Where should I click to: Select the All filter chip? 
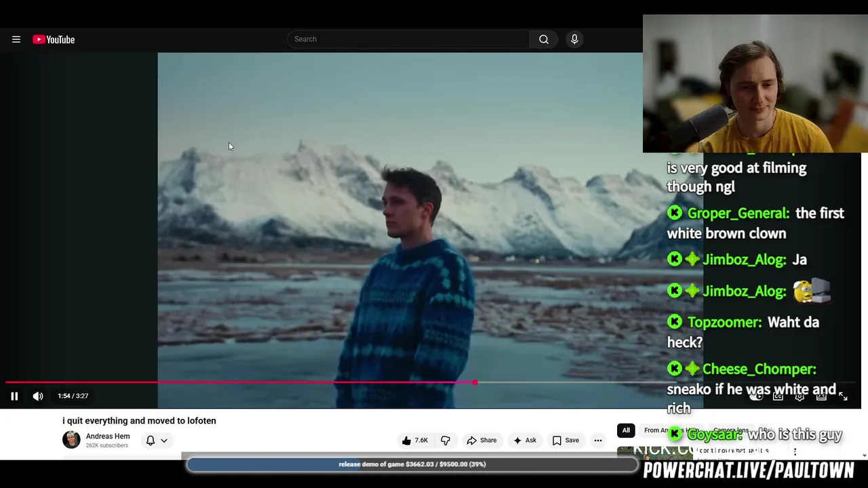(x=626, y=430)
